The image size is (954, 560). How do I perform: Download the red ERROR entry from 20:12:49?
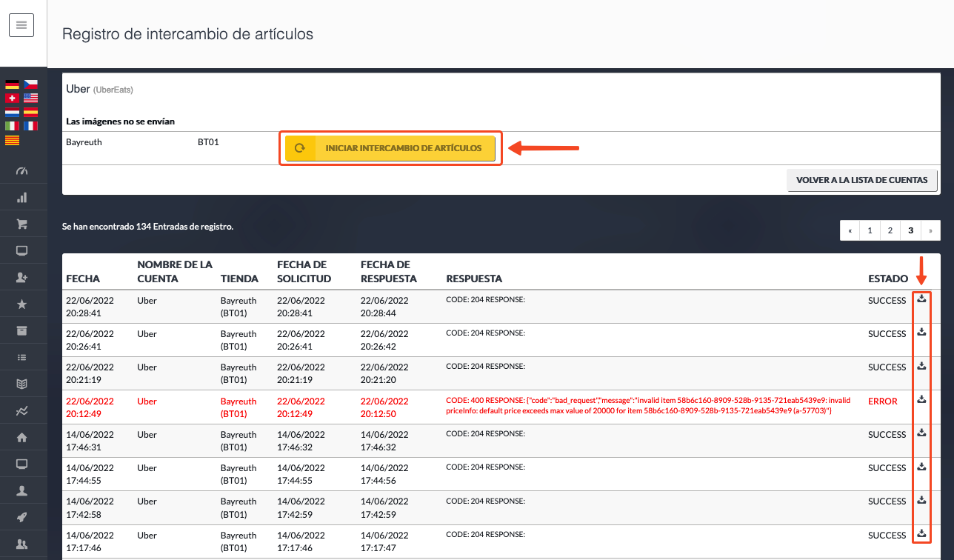921,399
